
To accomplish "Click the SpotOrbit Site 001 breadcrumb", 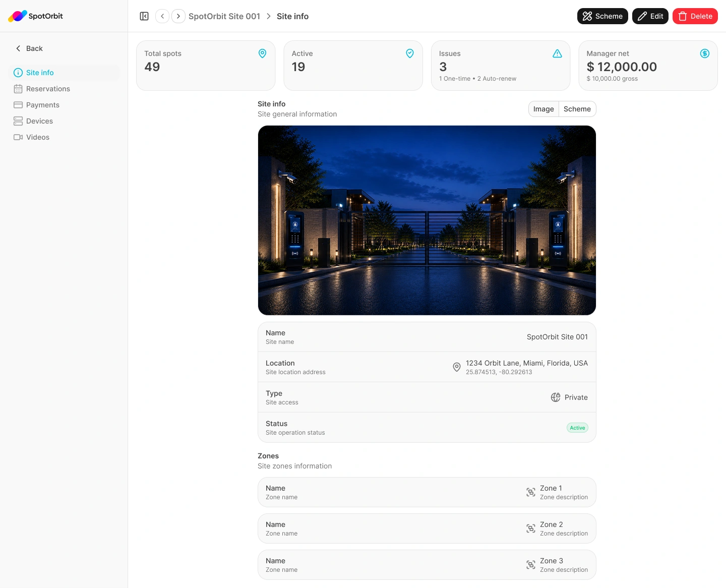I will pyautogui.click(x=224, y=16).
